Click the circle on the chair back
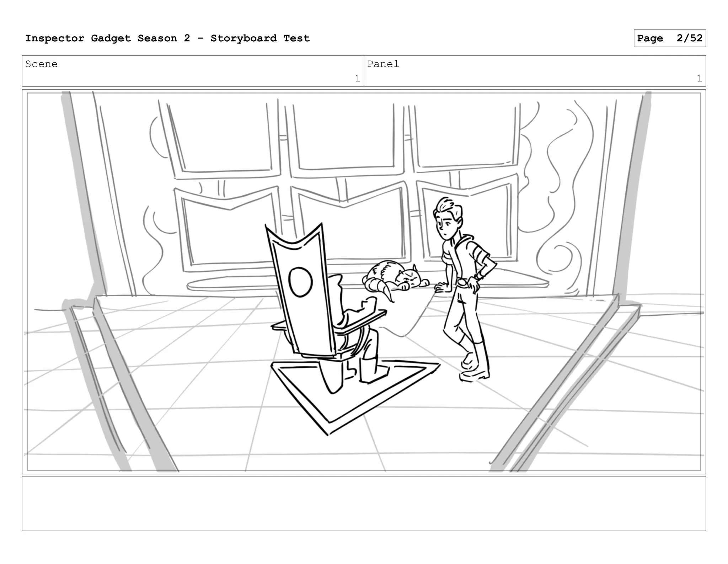Viewport: 728px width, 564px height. click(300, 282)
